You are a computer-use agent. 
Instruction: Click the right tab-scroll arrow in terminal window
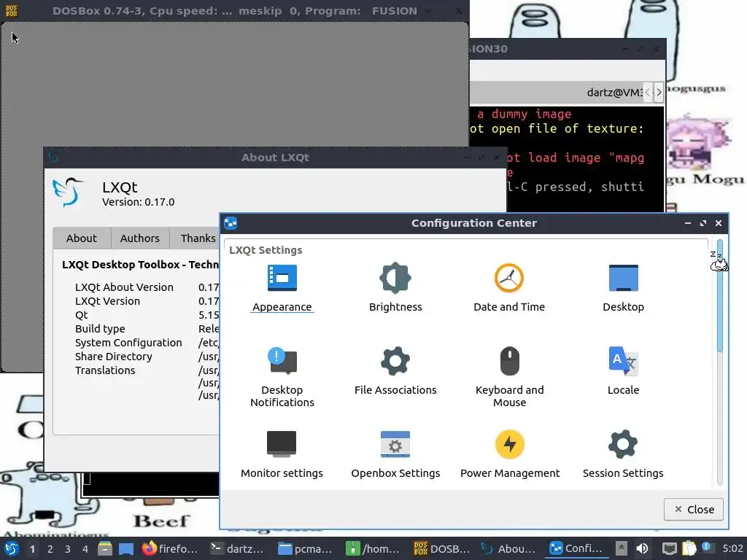click(659, 93)
